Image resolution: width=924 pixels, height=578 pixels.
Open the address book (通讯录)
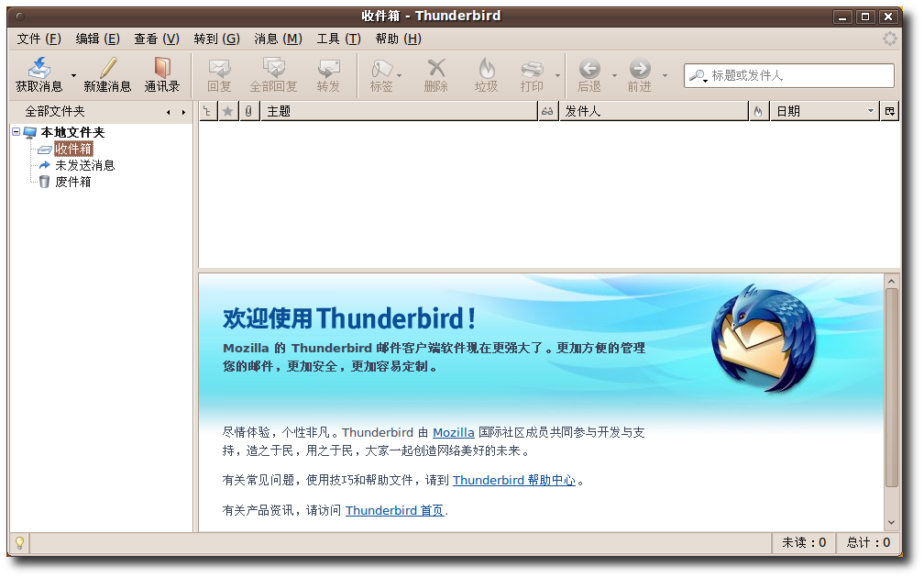click(x=162, y=75)
